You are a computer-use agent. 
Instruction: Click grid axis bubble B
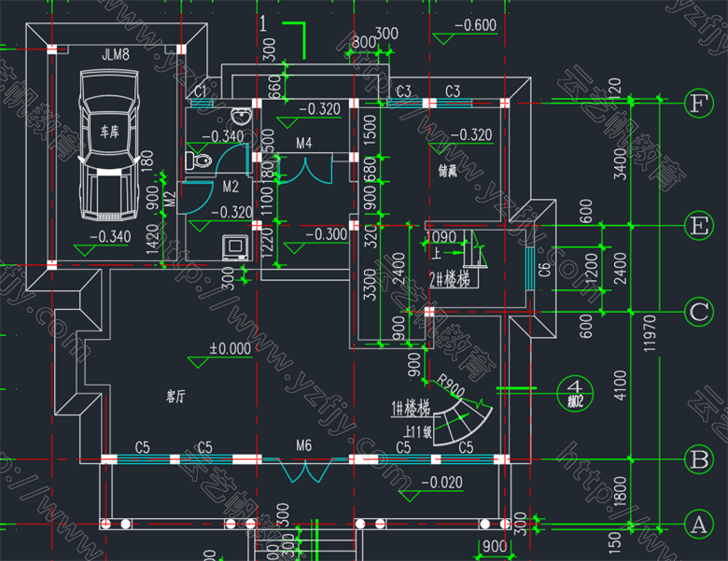click(699, 459)
